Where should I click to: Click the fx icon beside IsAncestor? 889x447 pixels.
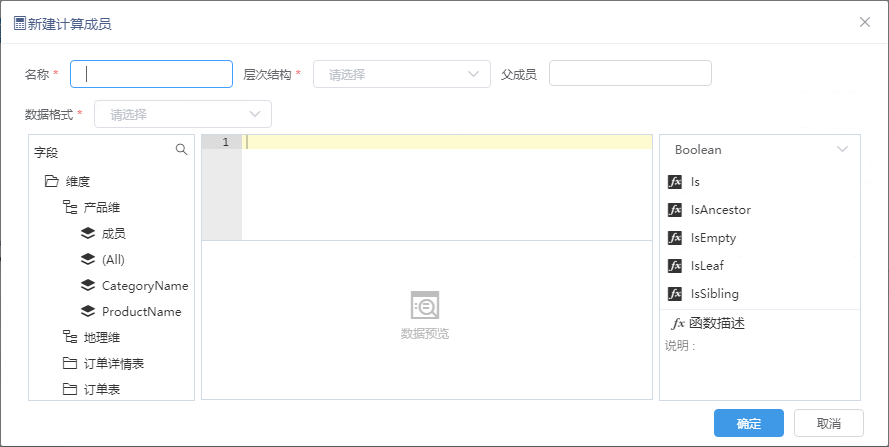point(675,210)
